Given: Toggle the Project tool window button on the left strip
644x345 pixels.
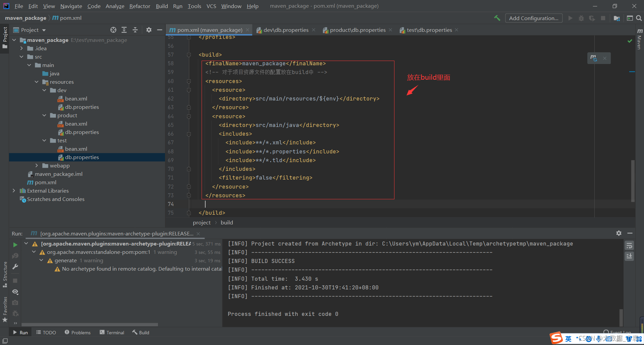Looking at the screenshot, I should (x=5, y=38).
